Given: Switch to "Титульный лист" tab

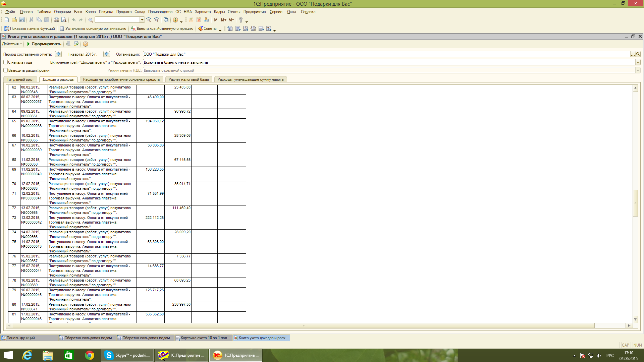Looking at the screenshot, I should point(20,79).
